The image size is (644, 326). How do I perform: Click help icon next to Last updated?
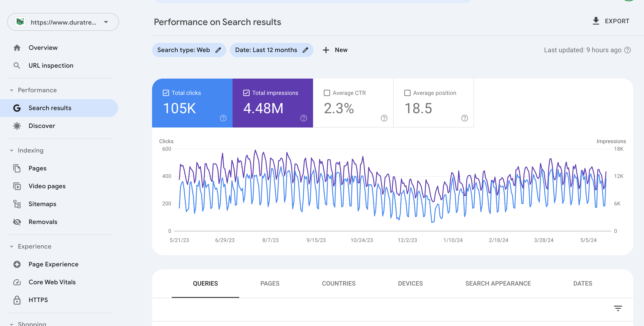pos(627,50)
